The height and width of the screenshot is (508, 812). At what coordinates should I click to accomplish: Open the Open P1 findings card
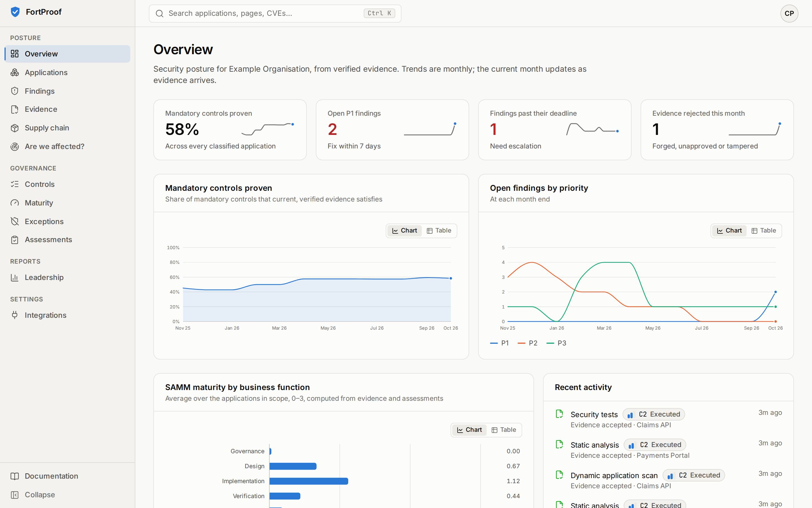click(392, 130)
